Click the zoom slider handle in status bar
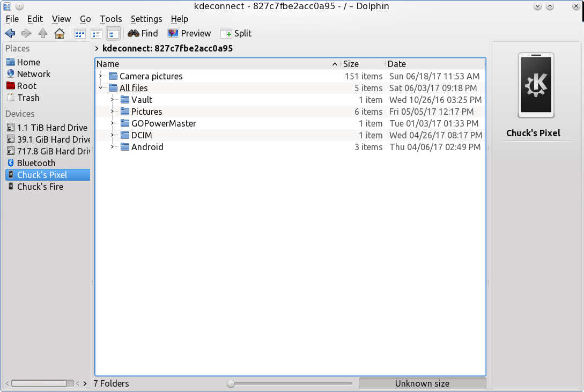Viewport: 584px width, 392px height. pos(231,383)
